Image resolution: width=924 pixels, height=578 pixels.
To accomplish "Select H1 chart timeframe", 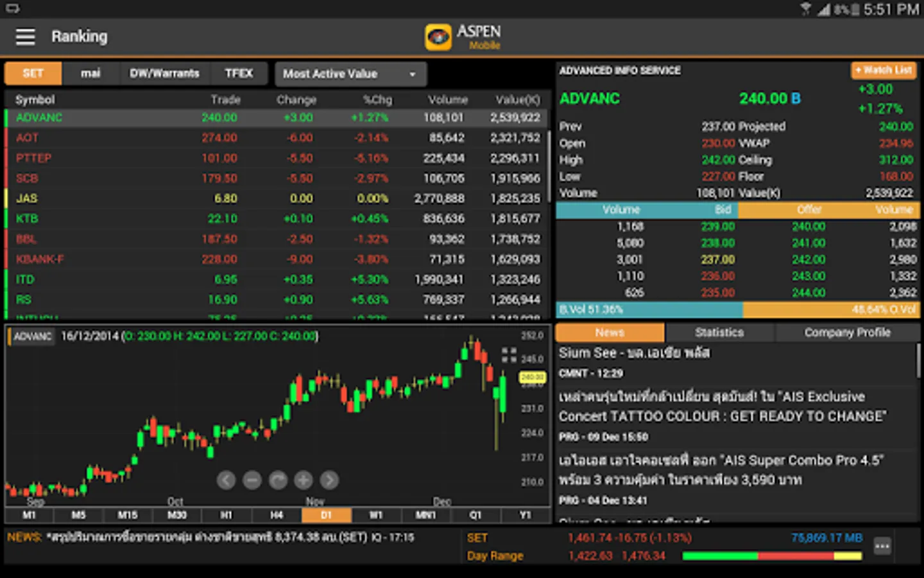I will (227, 515).
